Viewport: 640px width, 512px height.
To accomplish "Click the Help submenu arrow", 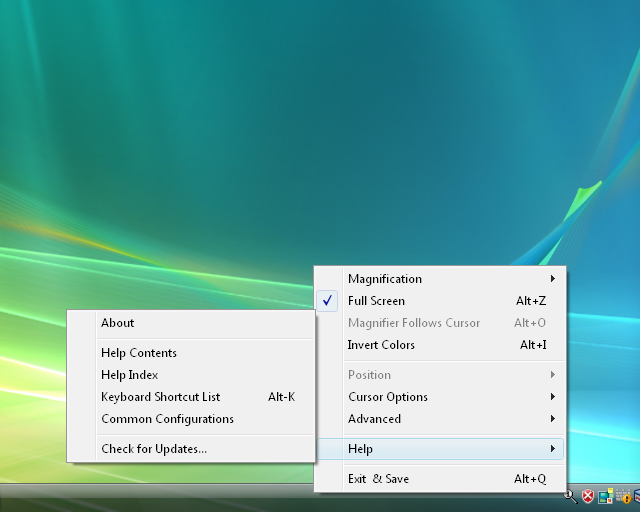I will pos(552,449).
